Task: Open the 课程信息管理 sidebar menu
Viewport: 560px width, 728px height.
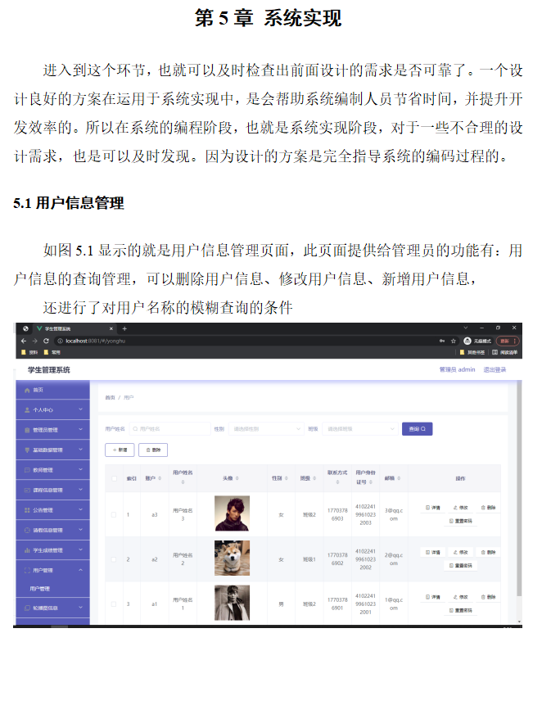Action: [x=52, y=490]
